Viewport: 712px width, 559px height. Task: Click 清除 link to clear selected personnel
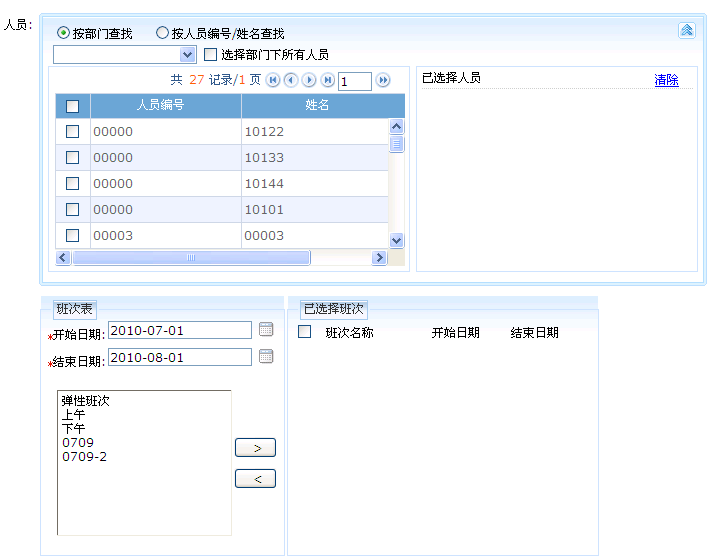(666, 80)
